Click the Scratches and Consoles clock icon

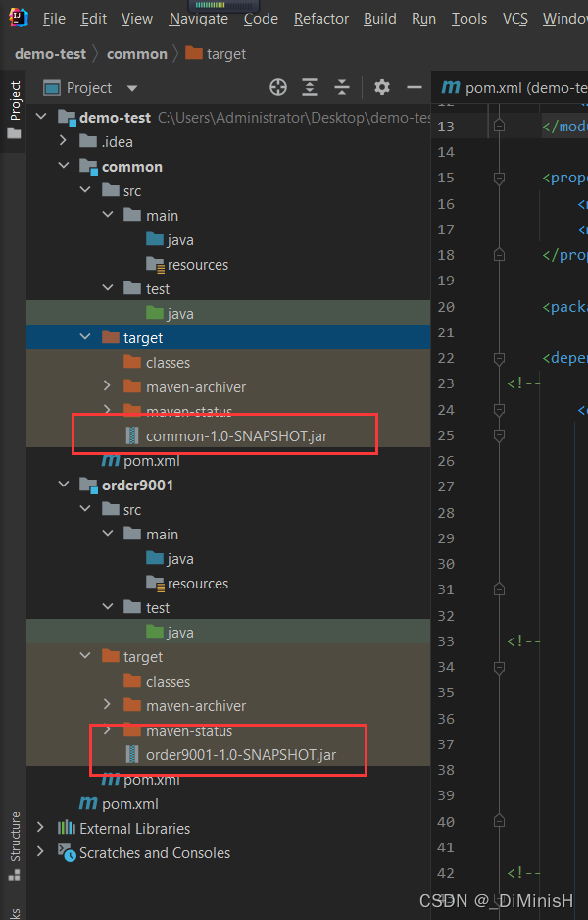[x=67, y=852]
